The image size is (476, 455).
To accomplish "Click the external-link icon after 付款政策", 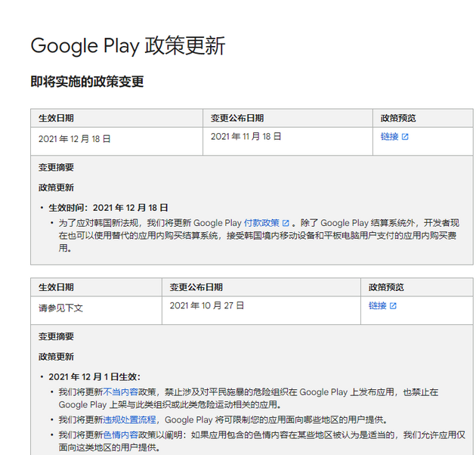I will point(286,224).
